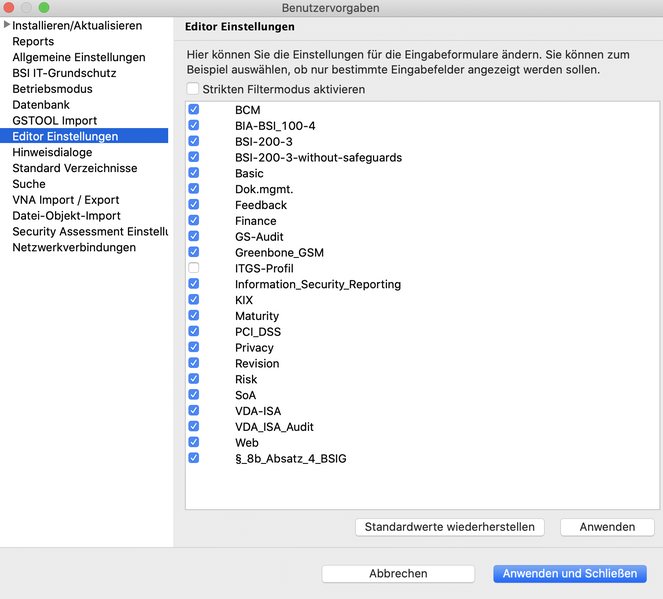Uncheck the Feedback checkbox
This screenshot has height=599, width=663.
tap(194, 205)
